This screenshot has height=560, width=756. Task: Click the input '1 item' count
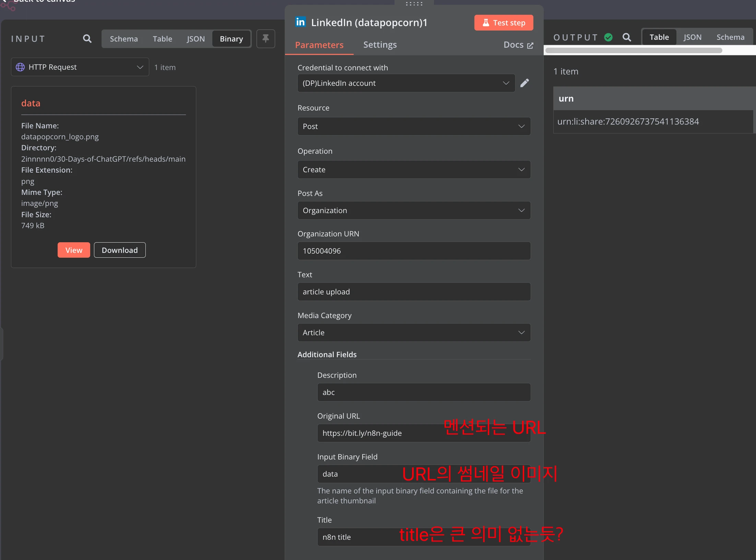[165, 67]
